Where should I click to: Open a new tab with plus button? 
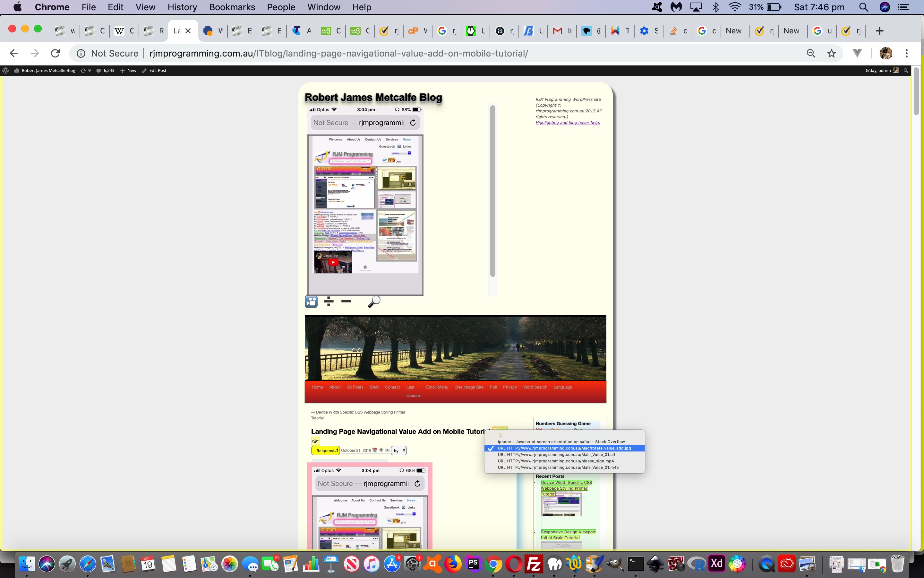880,31
